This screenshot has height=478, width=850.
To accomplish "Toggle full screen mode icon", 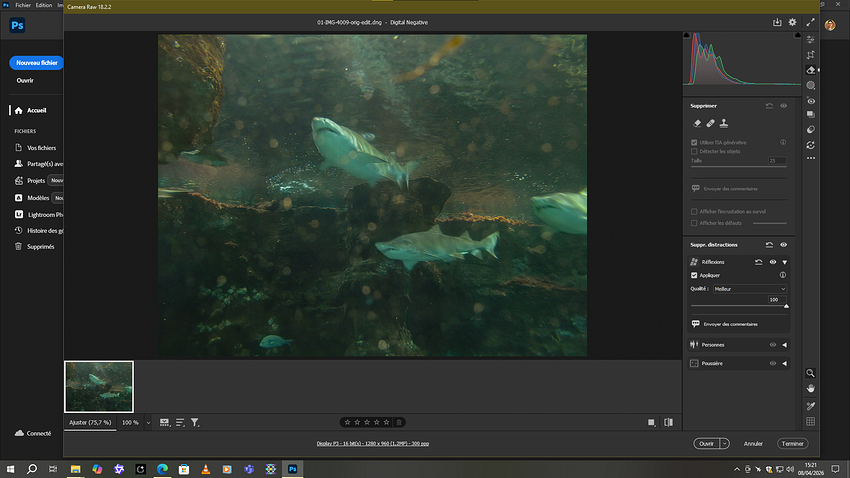I will coord(811,22).
